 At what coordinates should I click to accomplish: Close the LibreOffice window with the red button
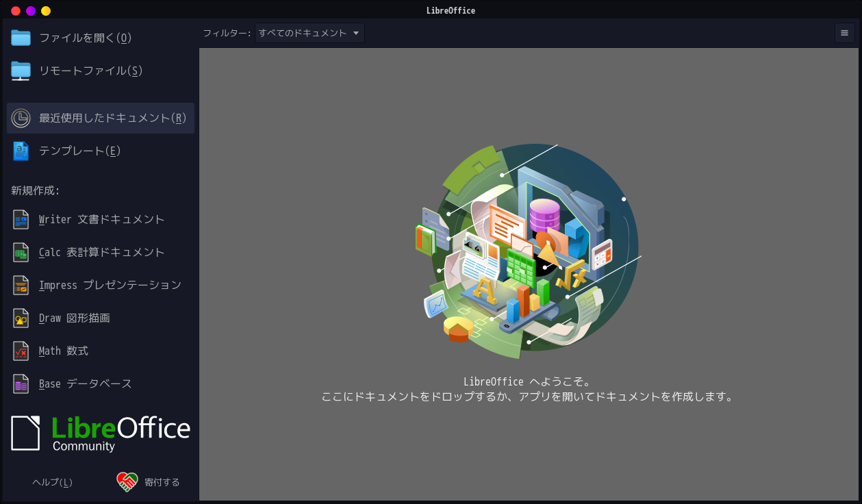(16, 11)
